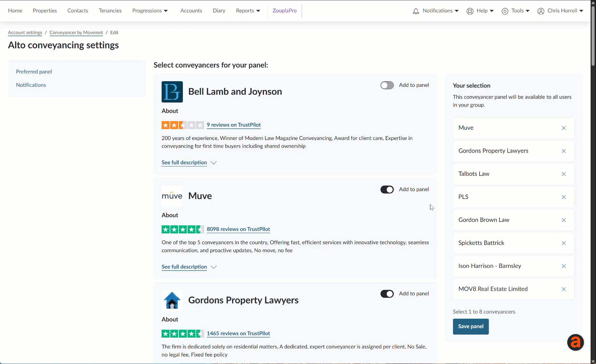Click the Gordon Brown Law selection row
The height and width of the screenshot is (364, 596).
point(513,220)
